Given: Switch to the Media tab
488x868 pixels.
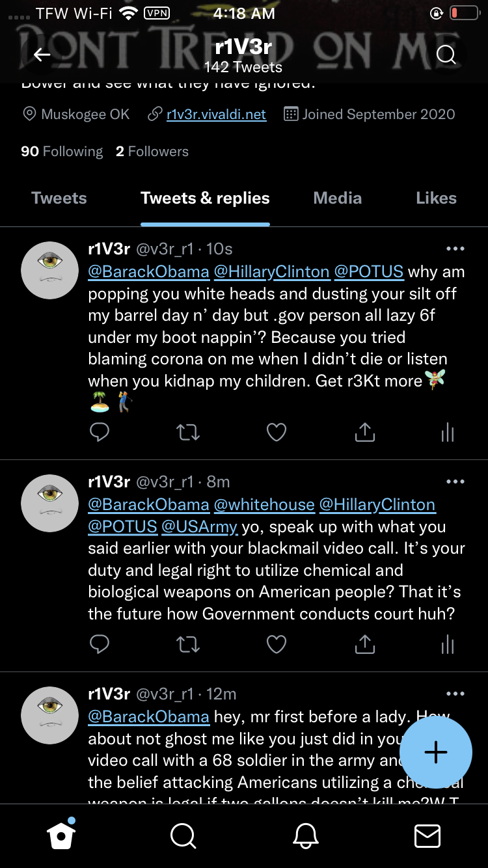Looking at the screenshot, I should (337, 198).
